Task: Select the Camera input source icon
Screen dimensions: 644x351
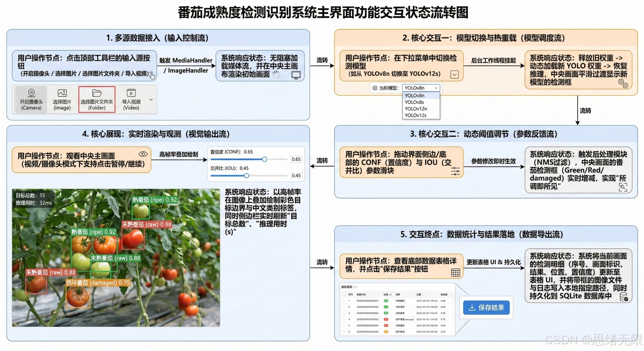Action: pos(31,93)
